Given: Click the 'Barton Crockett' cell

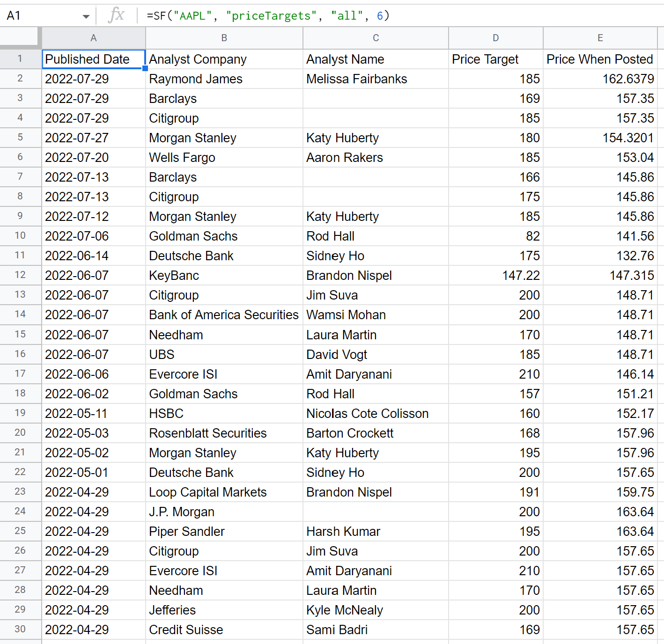Looking at the screenshot, I should coord(376,433).
